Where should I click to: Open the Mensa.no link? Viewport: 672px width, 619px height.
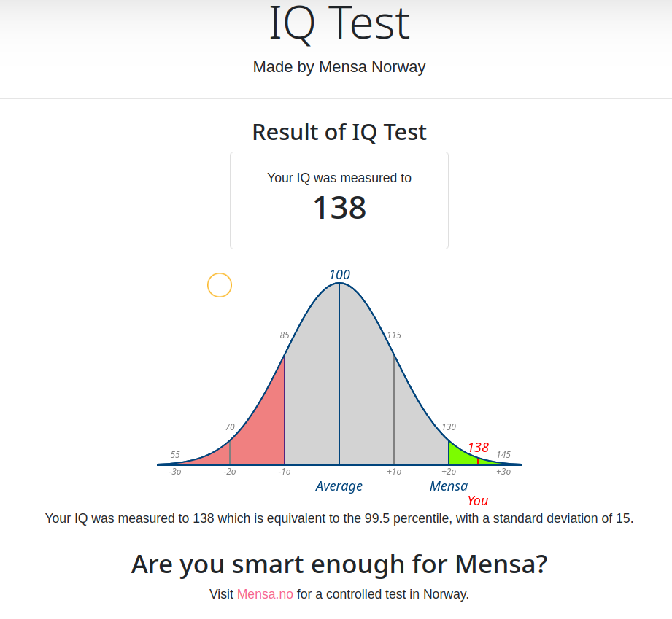click(x=265, y=594)
